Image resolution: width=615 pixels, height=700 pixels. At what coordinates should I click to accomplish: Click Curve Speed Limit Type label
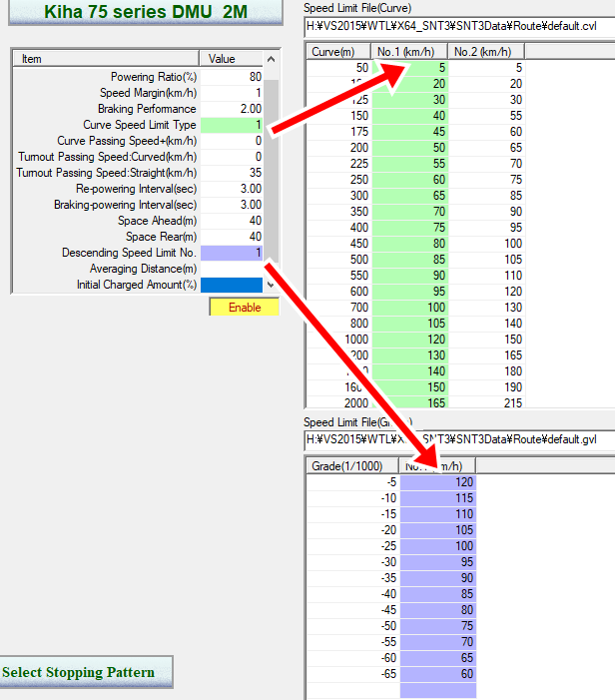click(139, 125)
